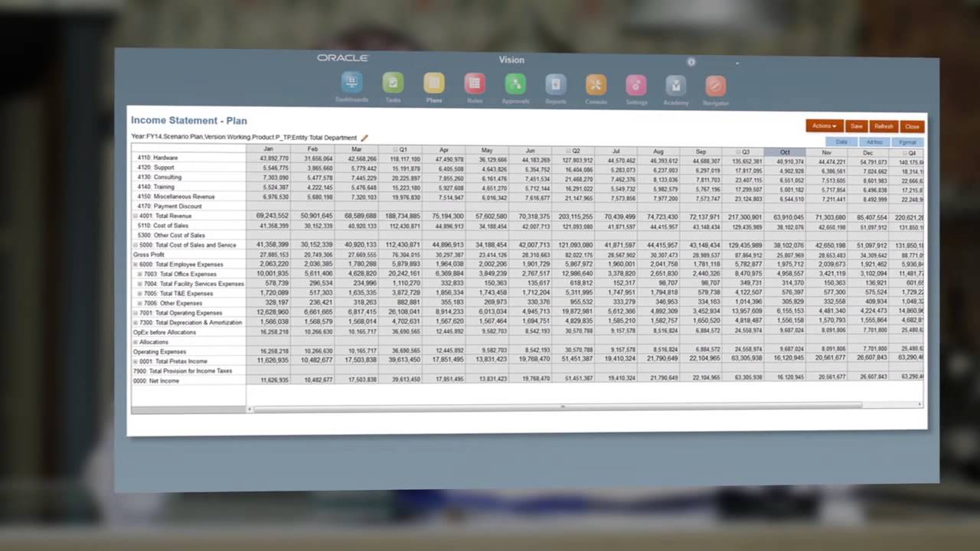This screenshot has height=551, width=980.
Task: Open the Settings icon
Action: click(x=636, y=85)
